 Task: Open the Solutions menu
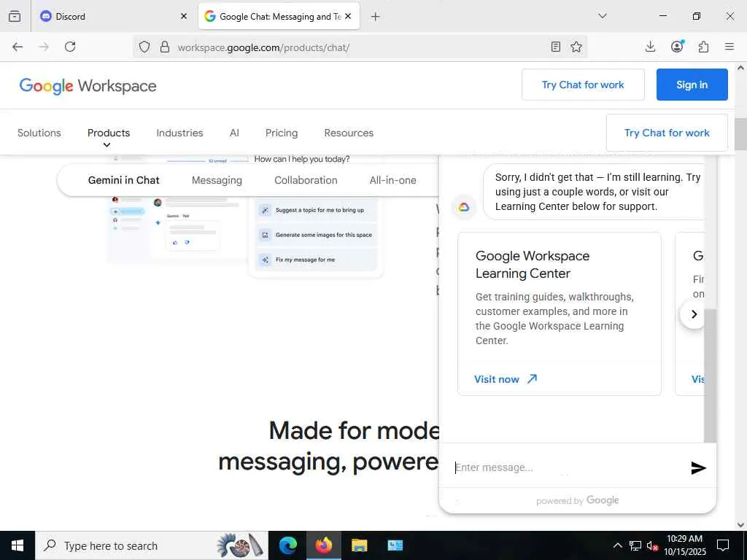click(x=39, y=133)
